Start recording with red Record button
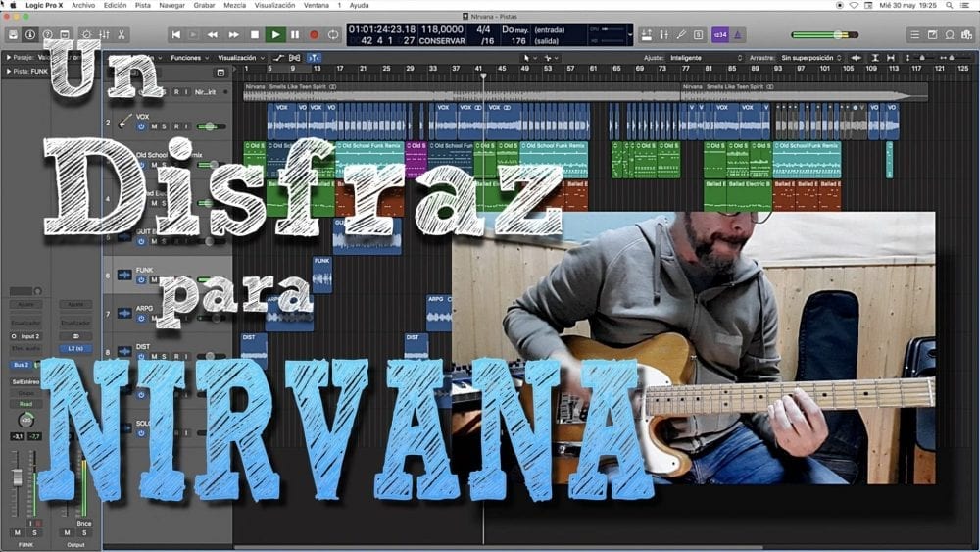The height and width of the screenshot is (552, 980). [315, 35]
